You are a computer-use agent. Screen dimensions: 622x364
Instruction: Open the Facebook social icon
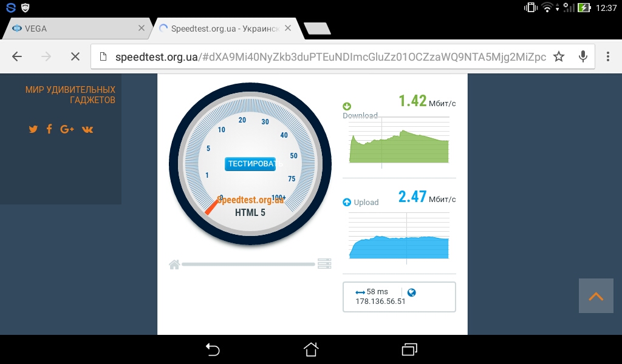[49, 129]
